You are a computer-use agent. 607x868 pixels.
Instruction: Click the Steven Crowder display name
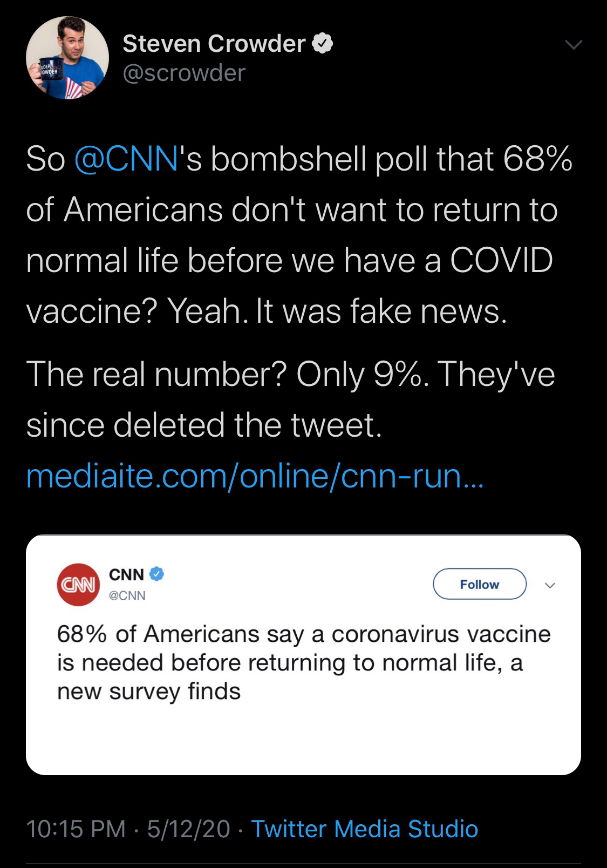click(214, 43)
